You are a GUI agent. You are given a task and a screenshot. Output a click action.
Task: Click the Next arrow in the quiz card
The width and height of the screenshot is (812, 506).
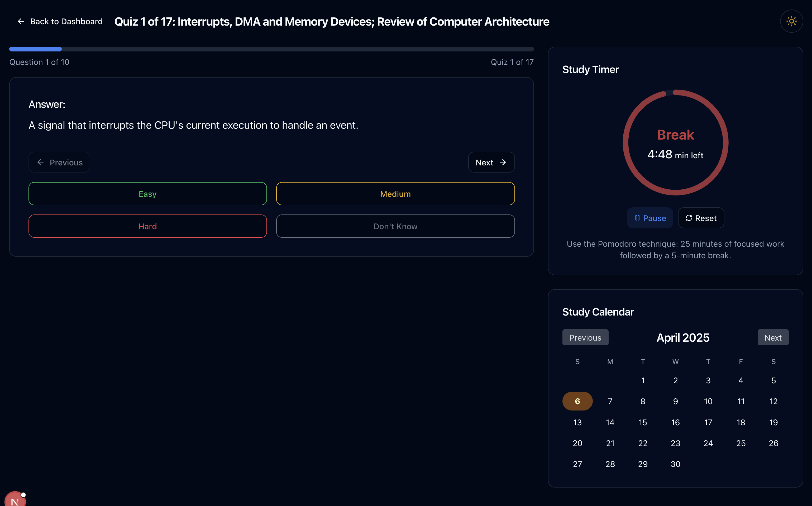[503, 162]
